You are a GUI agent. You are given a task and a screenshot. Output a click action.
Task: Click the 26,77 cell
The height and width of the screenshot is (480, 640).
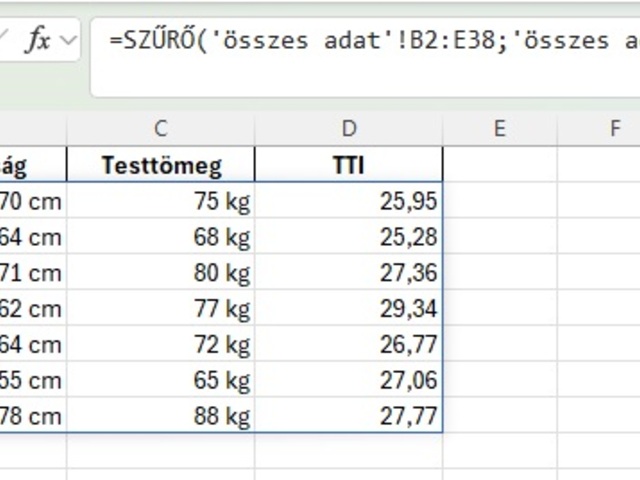(349, 345)
